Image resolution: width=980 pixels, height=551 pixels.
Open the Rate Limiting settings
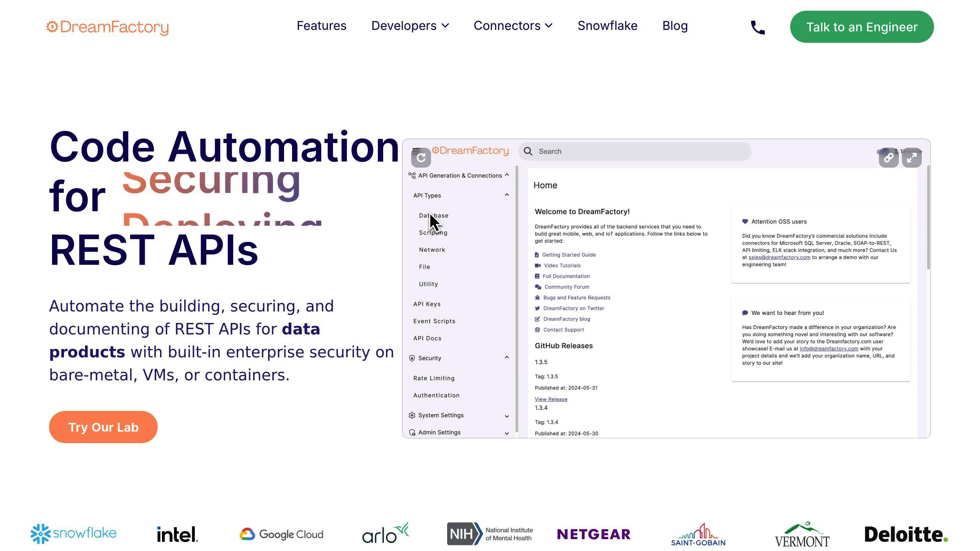click(x=433, y=378)
